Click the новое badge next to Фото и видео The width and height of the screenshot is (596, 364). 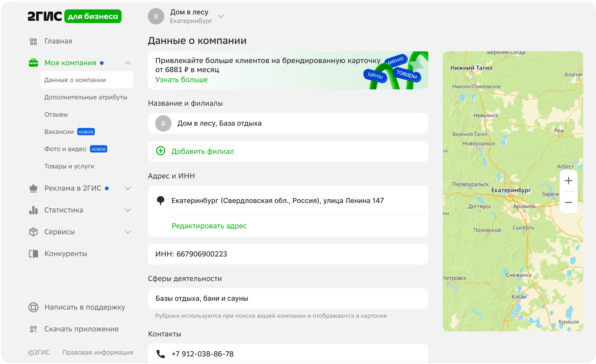(99, 149)
